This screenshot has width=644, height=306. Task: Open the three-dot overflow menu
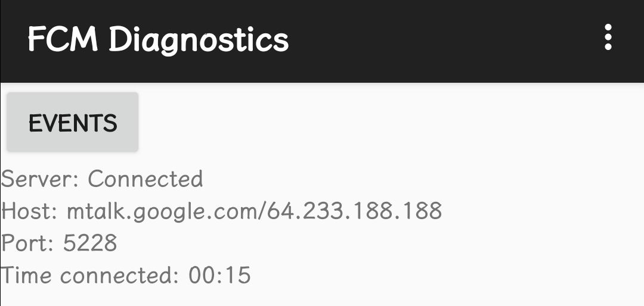(608, 38)
